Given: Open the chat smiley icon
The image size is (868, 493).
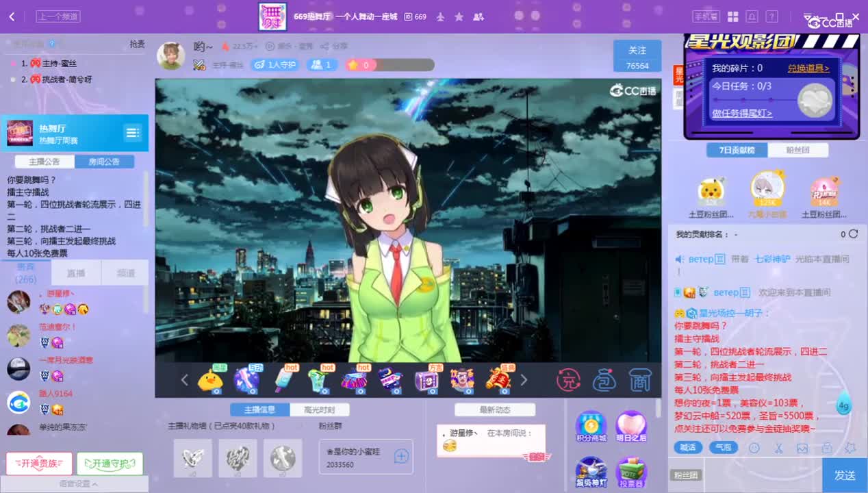Looking at the screenshot, I should [754, 448].
